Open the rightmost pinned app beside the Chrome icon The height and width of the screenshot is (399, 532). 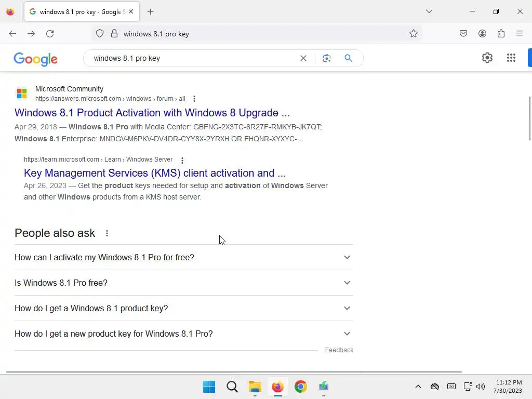[x=323, y=387]
